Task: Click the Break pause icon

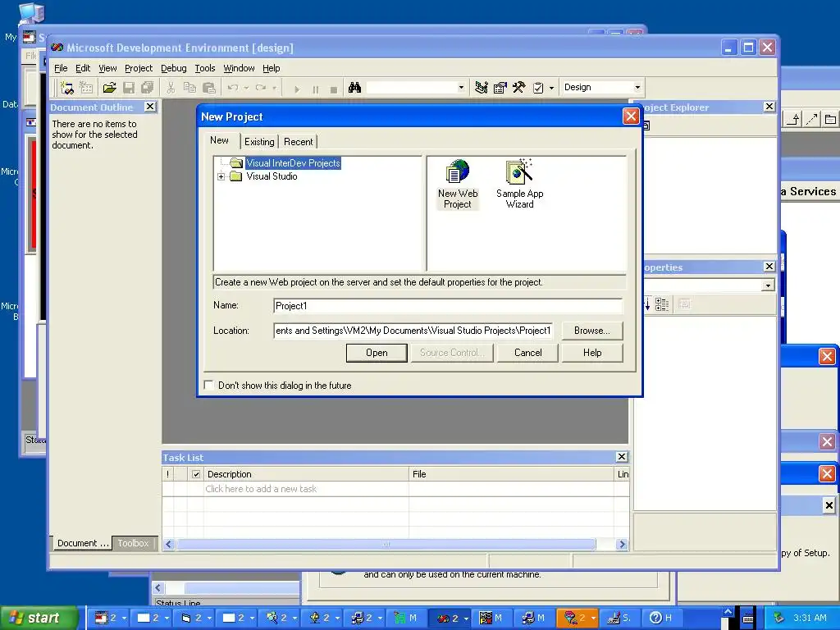Action: (x=316, y=89)
